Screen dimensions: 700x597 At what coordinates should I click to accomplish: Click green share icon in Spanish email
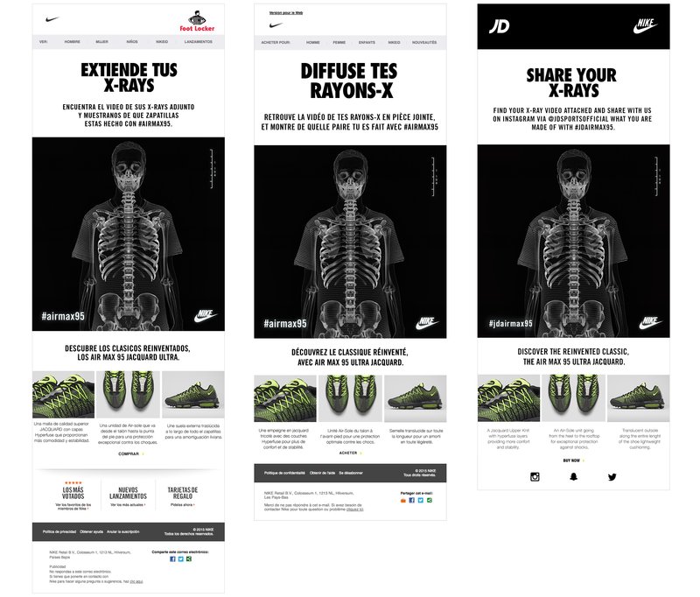coord(189,559)
